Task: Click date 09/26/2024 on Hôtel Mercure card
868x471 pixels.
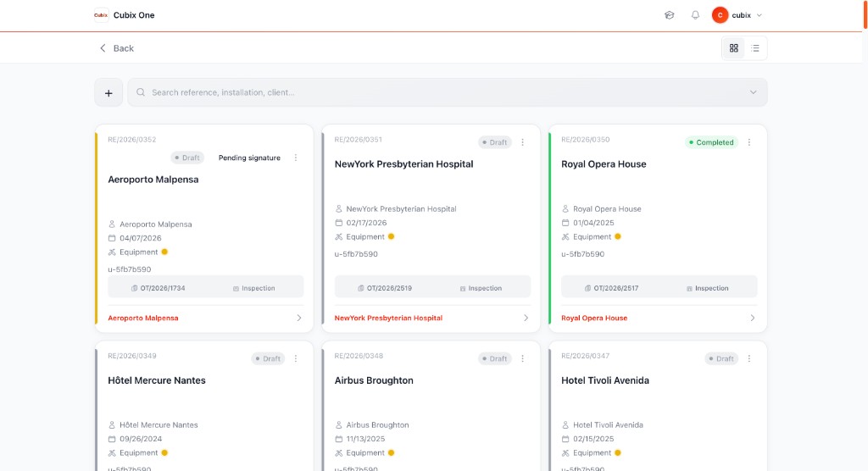Action: click(x=141, y=439)
